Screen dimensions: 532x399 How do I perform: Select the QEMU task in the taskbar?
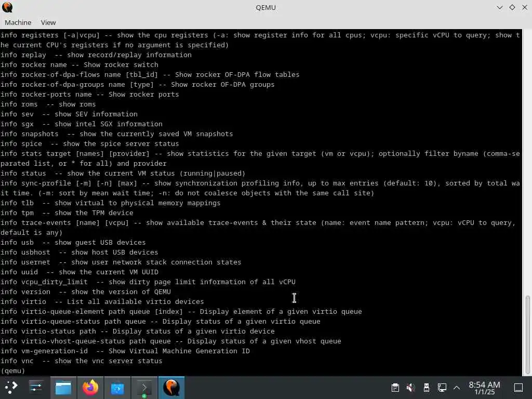[x=171, y=387]
